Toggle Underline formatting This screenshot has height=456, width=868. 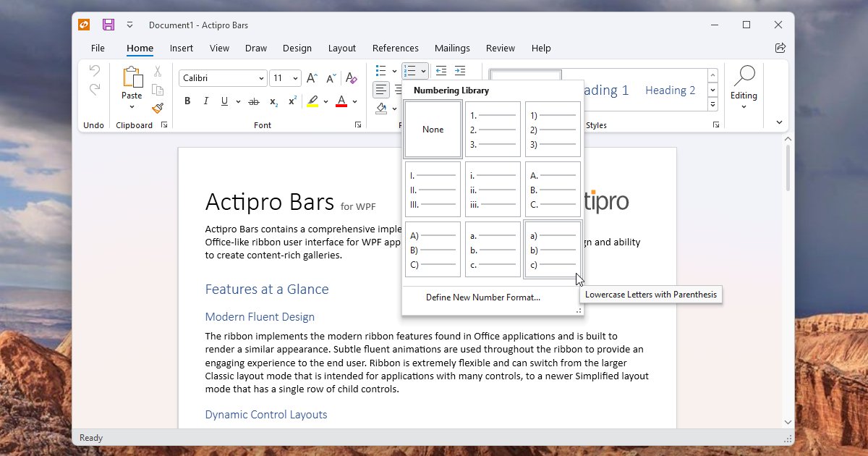pyautogui.click(x=224, y=101)
